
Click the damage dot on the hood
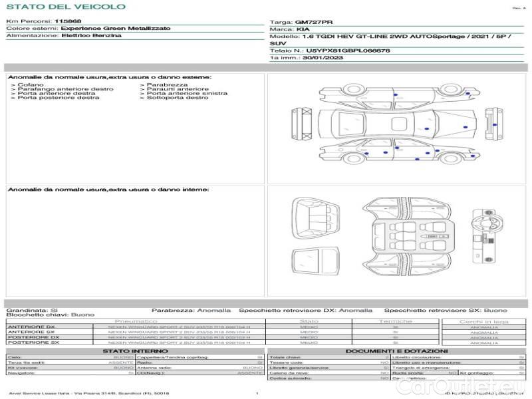pos(465,127)
